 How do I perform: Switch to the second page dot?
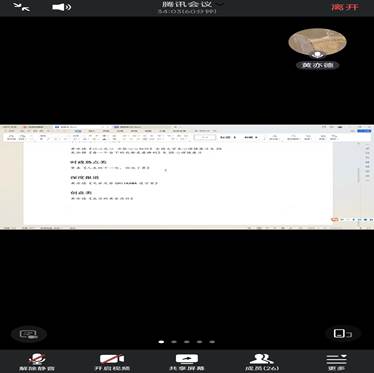[174, 342]
